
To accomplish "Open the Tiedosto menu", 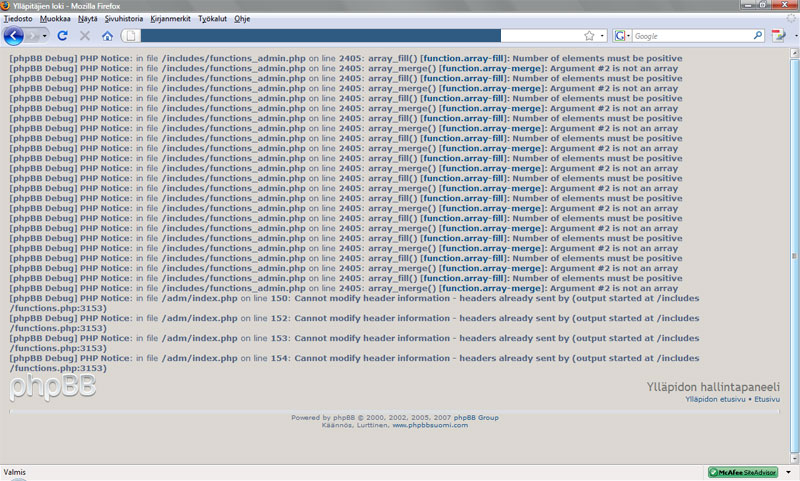I will [18, 18].
